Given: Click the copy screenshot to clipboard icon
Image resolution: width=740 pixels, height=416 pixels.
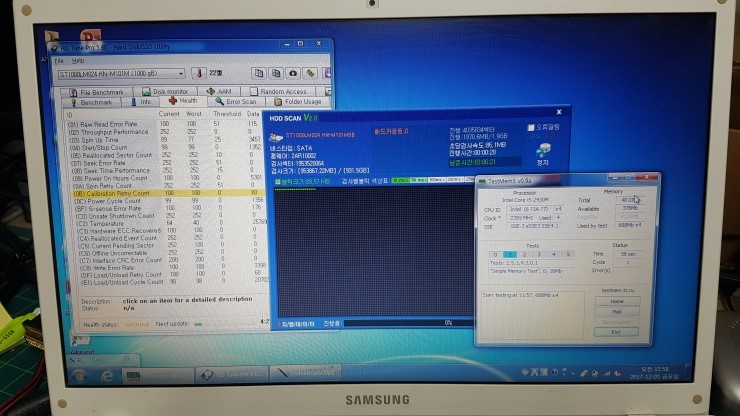Looking at the screenshot, I should pyautogui.click(x=276, y=73).
